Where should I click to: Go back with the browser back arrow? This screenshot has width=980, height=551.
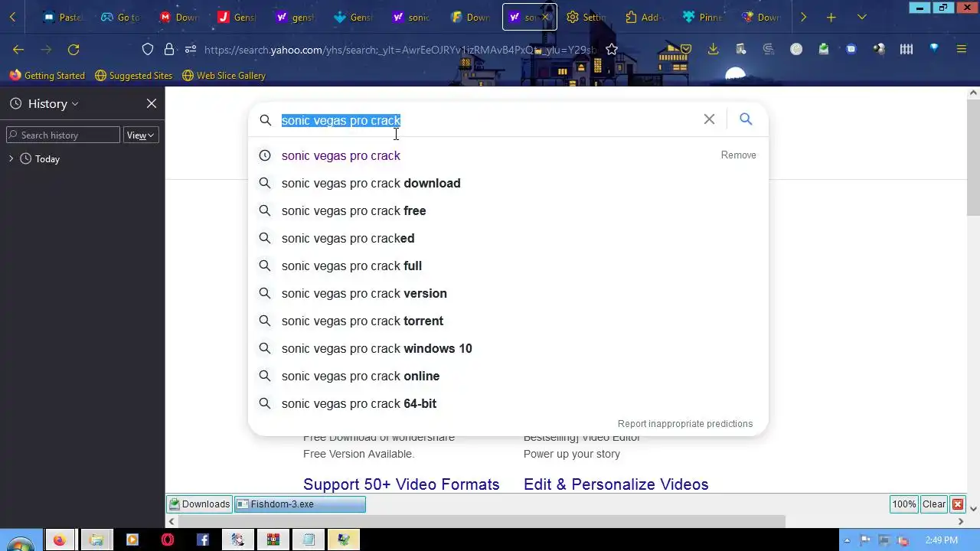(18, 50)
